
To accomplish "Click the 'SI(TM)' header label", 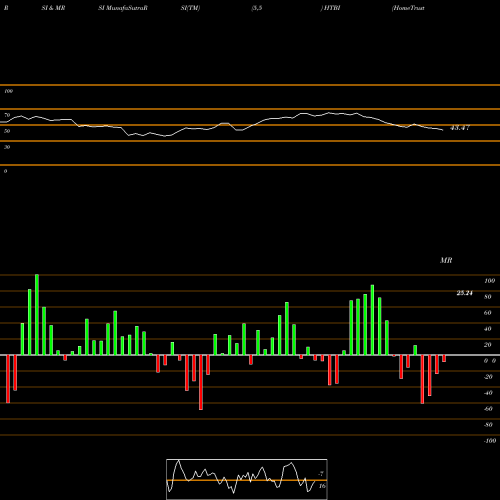I will point(190,8).
